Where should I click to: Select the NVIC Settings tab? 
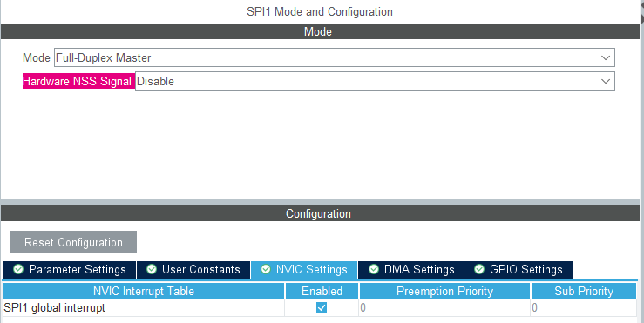[x=304, y=270]
